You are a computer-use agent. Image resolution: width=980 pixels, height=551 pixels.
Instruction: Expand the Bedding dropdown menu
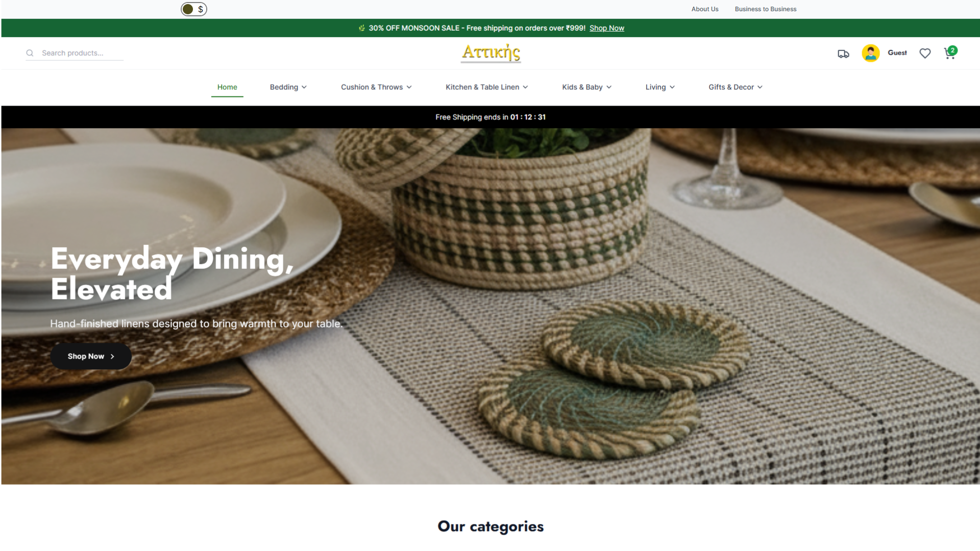point(288,87)
